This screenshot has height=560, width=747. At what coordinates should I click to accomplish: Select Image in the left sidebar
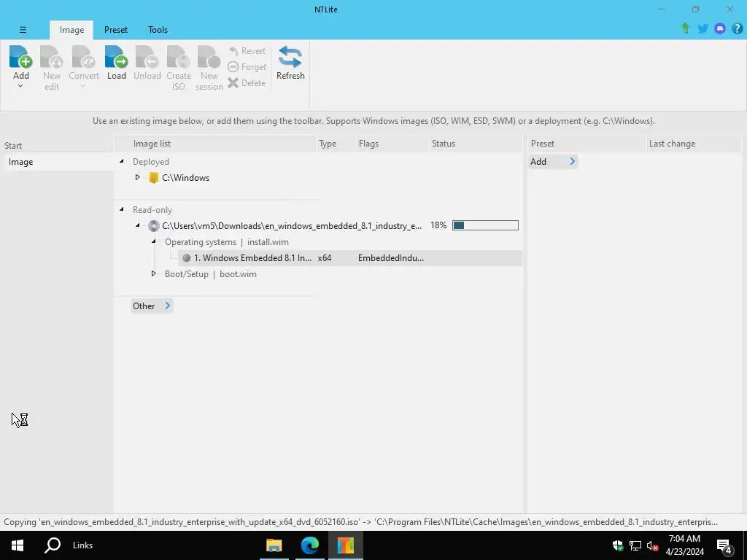58,162
